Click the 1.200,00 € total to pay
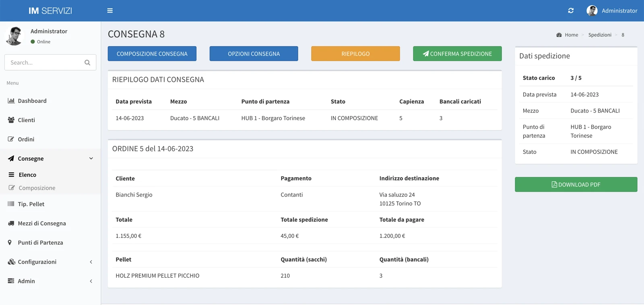Image resolution: width=644 pixels, height=305 pixels. [x=392, y=236]
